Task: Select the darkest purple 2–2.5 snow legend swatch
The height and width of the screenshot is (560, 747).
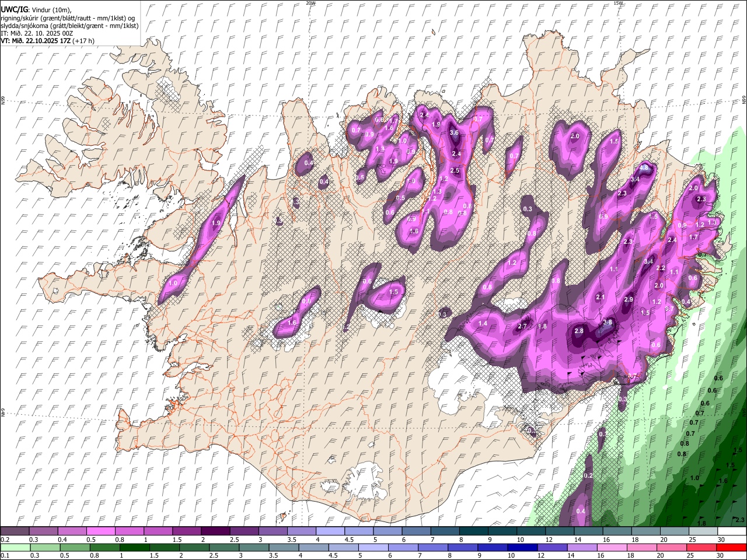Action: (x=215, y=531)
